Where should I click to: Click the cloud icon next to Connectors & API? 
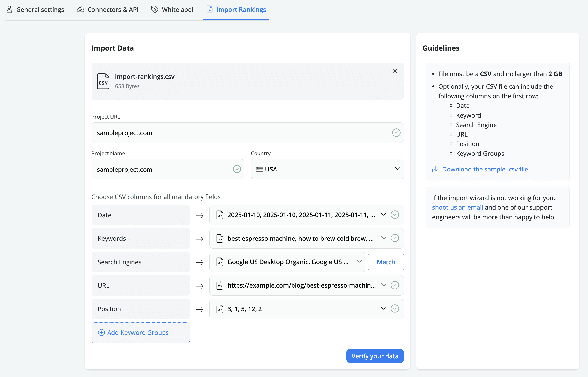[x=81, y=9]
